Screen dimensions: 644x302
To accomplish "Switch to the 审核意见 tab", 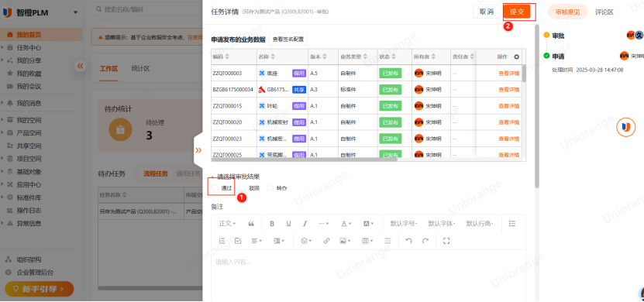I will 567,12.
